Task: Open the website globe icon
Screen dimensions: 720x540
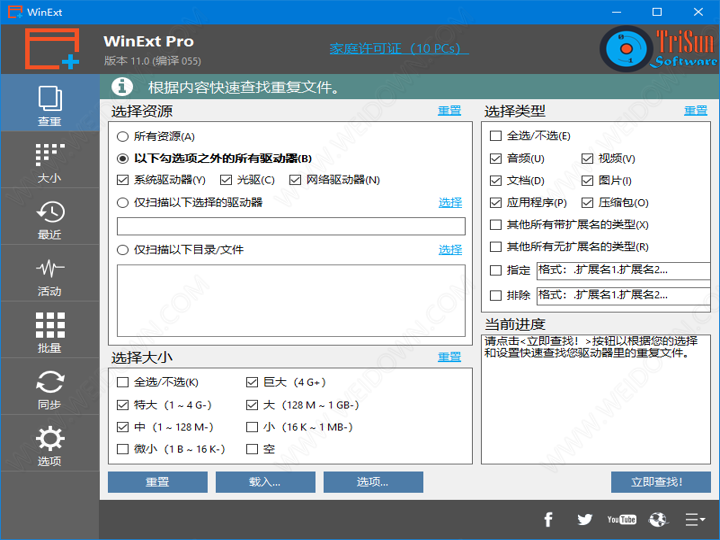Action: [658, 520]
